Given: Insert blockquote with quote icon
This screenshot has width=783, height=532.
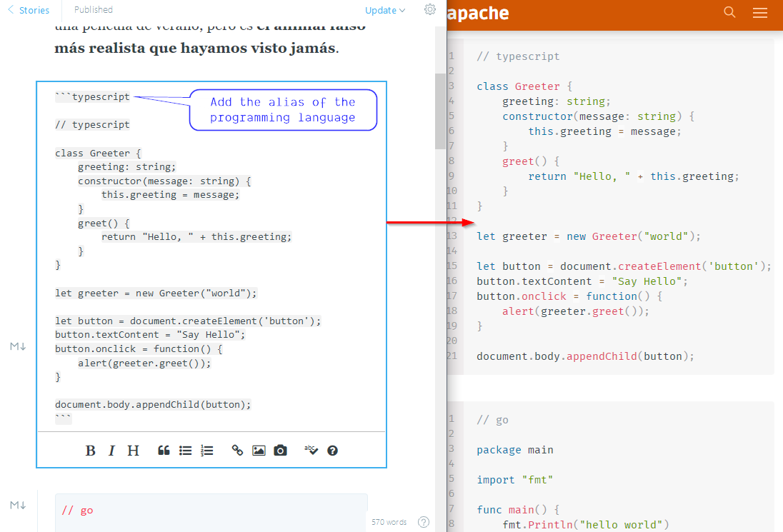Looking at the screenshot, I should pyautogui.click(x=164, y=451).
